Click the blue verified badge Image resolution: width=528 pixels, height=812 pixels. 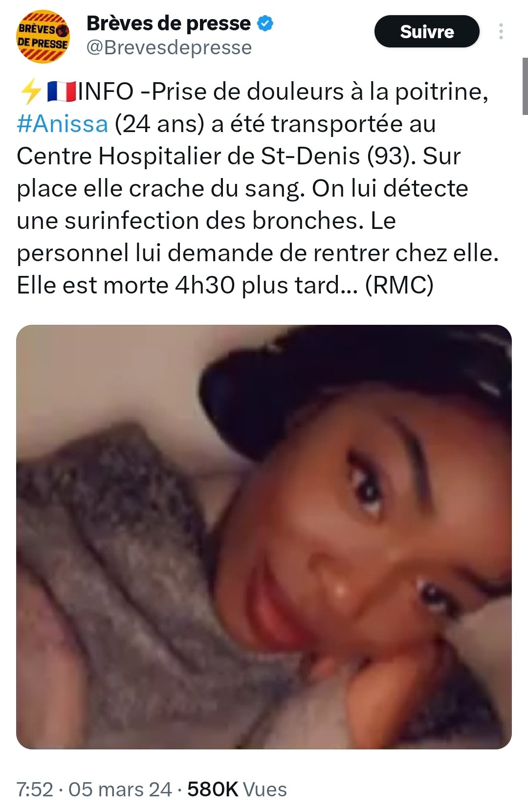pos(265,23)
